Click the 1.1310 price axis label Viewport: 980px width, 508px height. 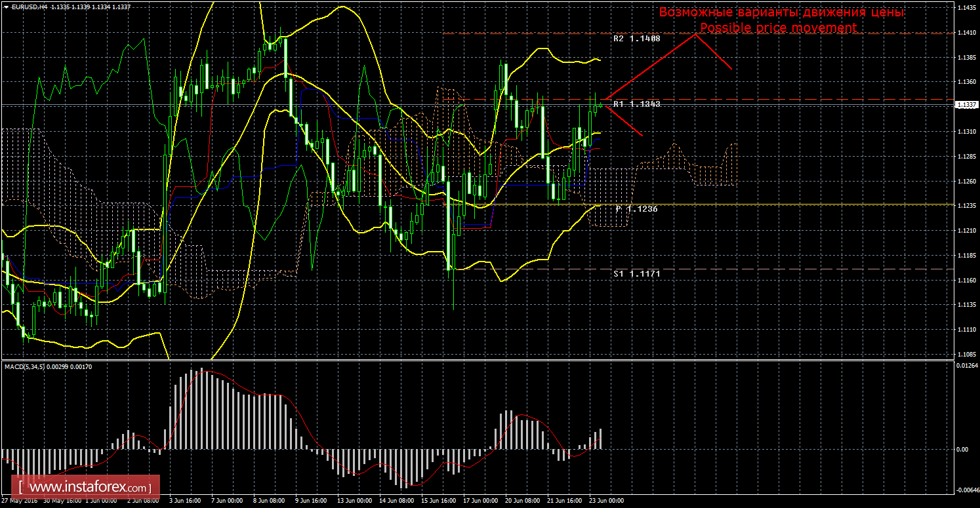point(968,132)
